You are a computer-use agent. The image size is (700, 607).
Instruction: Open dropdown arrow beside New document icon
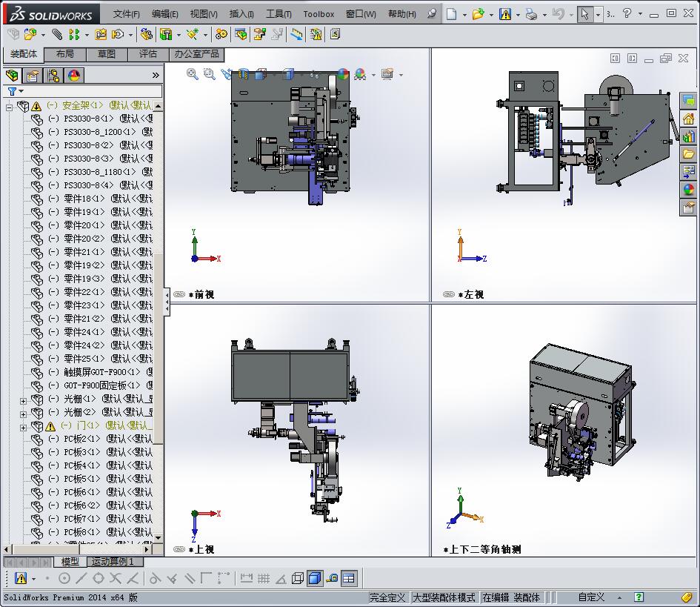[464, 15]
